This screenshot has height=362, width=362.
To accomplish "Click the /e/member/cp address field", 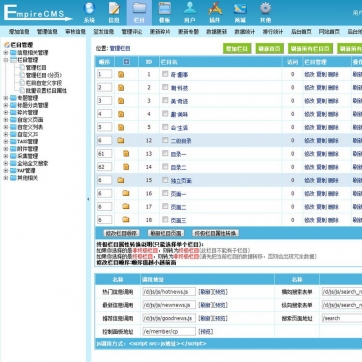I will click(169, 331).
